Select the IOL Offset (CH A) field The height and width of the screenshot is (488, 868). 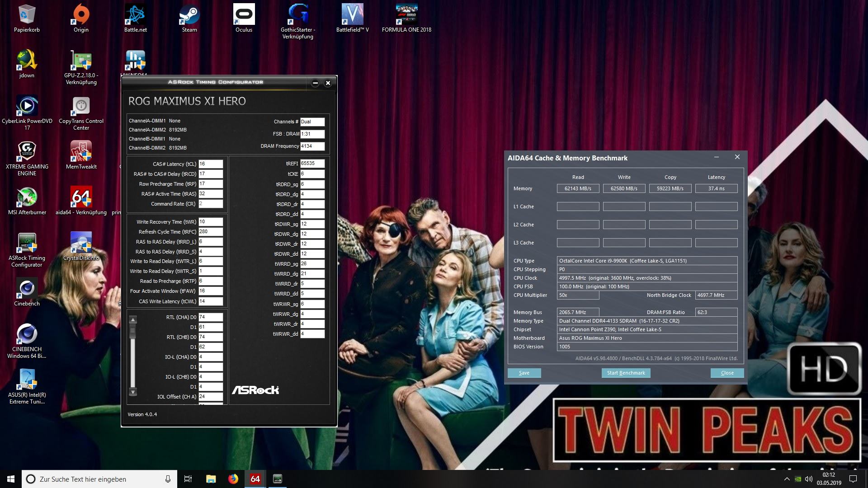pos(211,397)
